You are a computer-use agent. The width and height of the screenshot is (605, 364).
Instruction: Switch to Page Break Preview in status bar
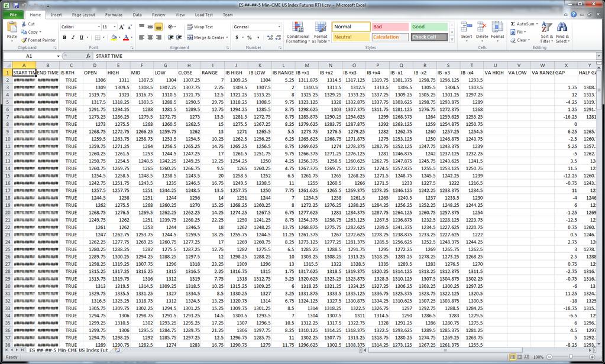pyautogui.click(x=527, y=357)
